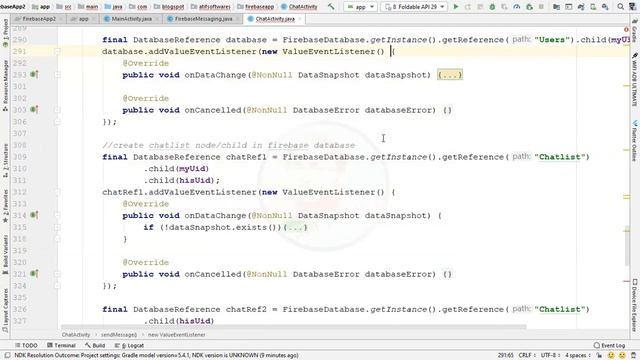The height and width of the screenshot is (360, 640).
Task: Open the SDK Manager icon
Action: (605, 7)
